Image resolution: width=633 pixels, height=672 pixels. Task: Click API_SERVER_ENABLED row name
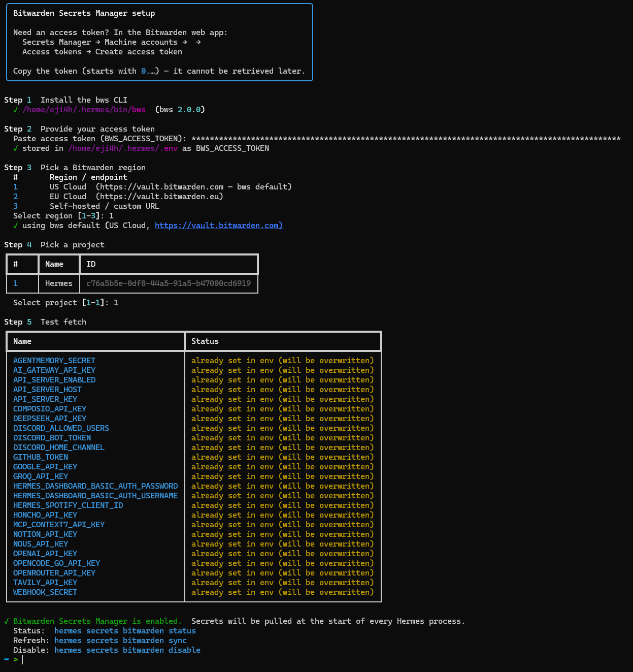tap(54, 380)
